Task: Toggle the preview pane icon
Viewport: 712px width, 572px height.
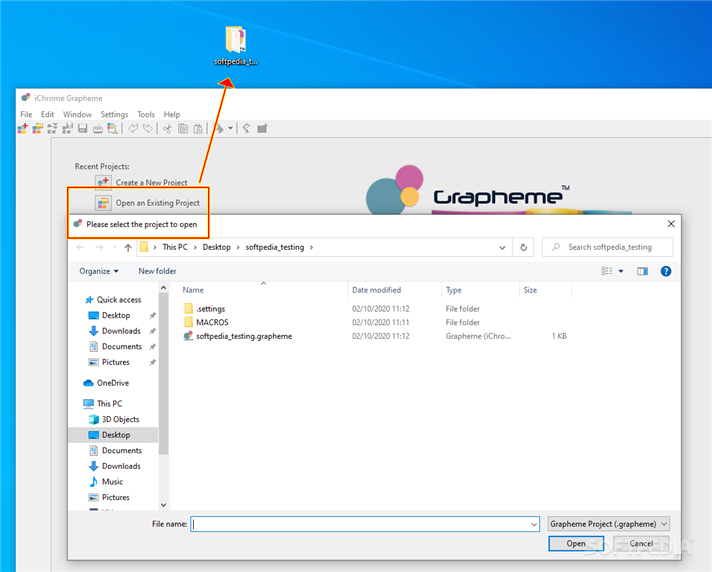Action: click(x=642, y=271)
